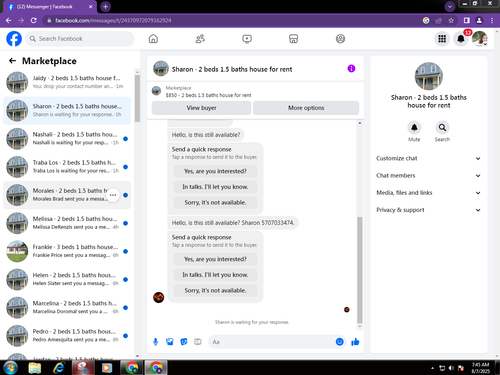Send a thumbs-up like
Viewport: 500px width, 375px height.
(355, 342)
